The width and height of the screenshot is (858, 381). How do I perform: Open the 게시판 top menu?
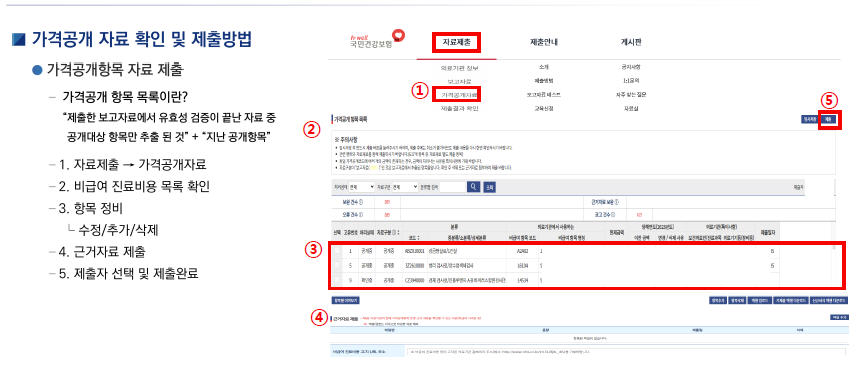(631, 43)
